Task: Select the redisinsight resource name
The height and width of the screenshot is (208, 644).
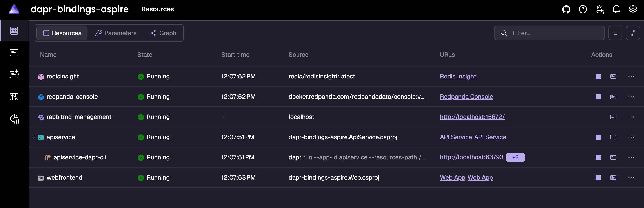Action: pyautogui.click(x=63, y=77)
